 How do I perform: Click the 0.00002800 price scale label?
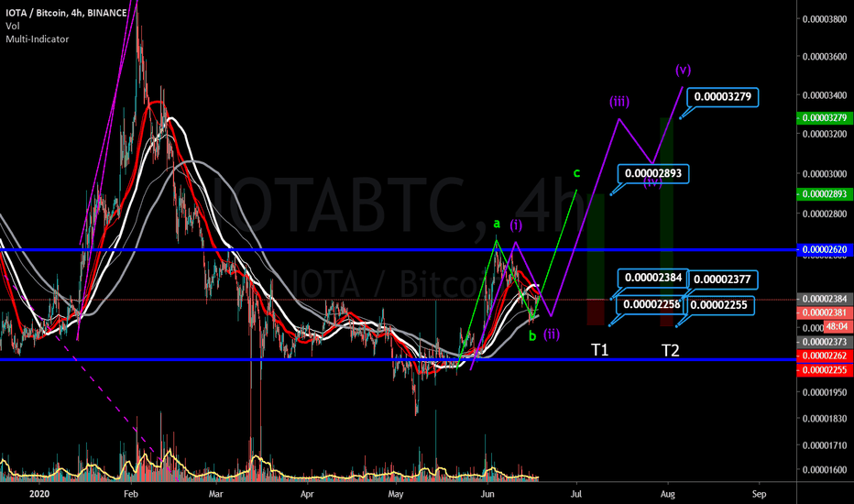point(825,214)
